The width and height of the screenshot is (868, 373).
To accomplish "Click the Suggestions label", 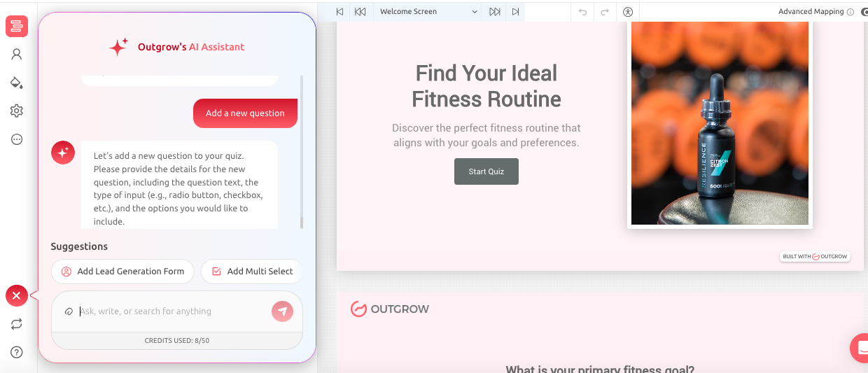I will [x=79, y=246].
